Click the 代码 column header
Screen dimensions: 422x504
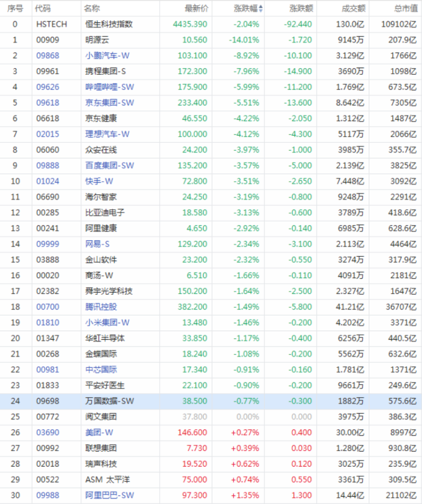coord(43,8)
